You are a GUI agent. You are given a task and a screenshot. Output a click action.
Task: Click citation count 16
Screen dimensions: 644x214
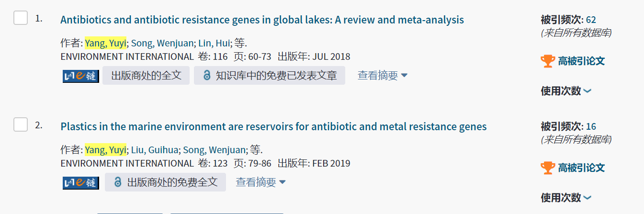pyautogui.click(x=591, y=126)
